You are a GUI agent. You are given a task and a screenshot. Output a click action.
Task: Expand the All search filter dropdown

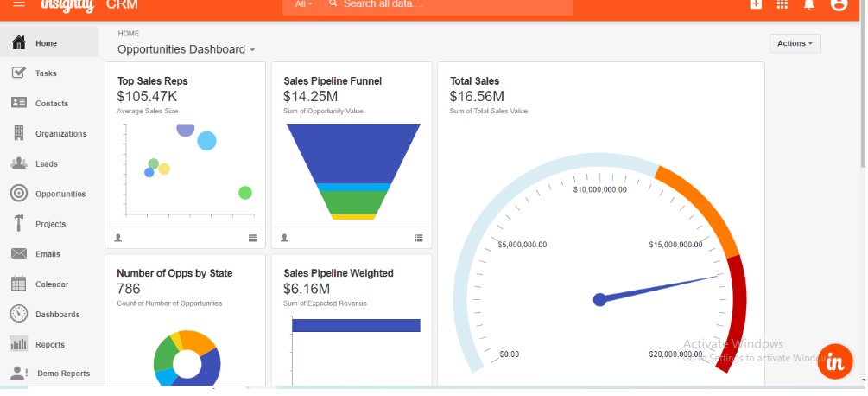point(303,5)
